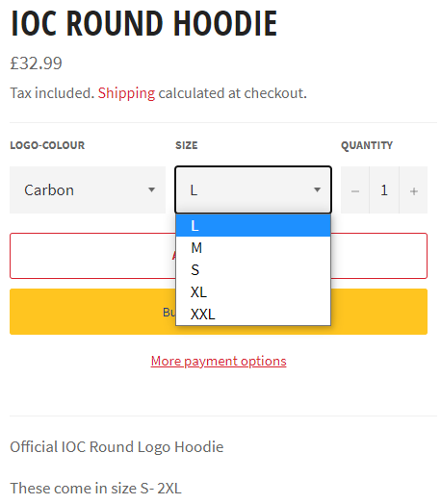Open the Logo-Colour dropdown arrow
Viewport: 441px width, 504px height.
[x=151, y=189]
